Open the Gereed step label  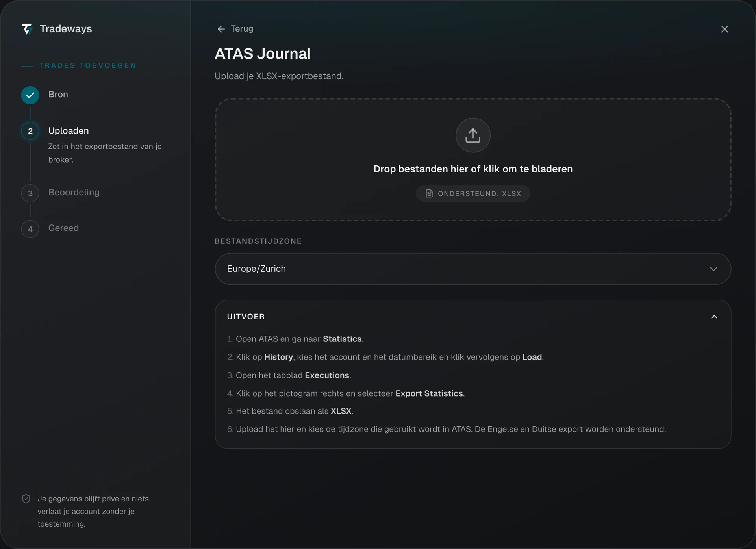pos(63,228)
